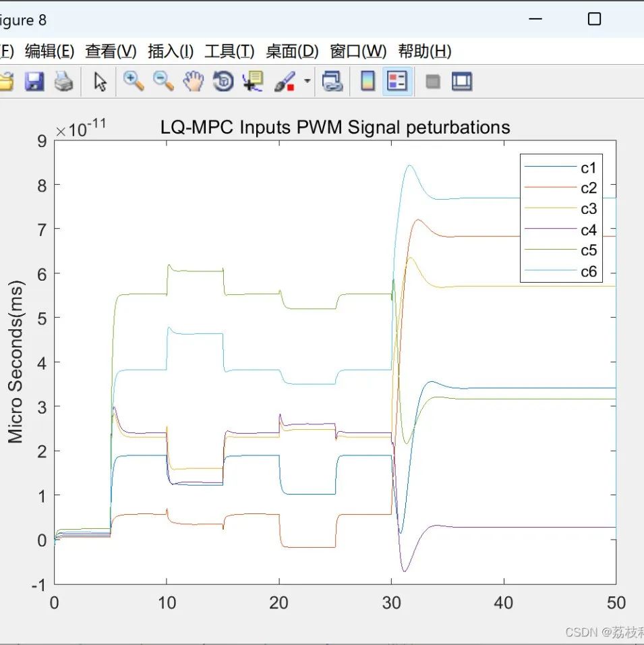Click the plot title LQ-MPC Inputs text
Viewport: 644px width, 645px height.
[335, 127]
